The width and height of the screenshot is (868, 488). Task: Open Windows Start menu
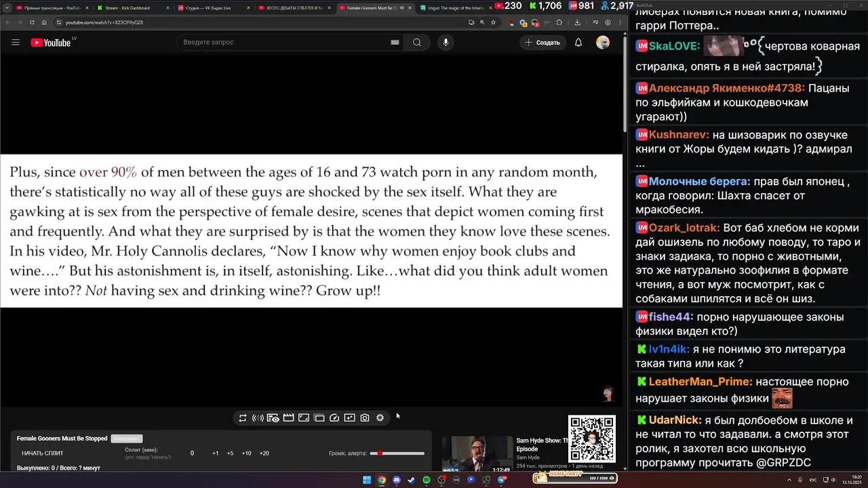click(367, 480)
